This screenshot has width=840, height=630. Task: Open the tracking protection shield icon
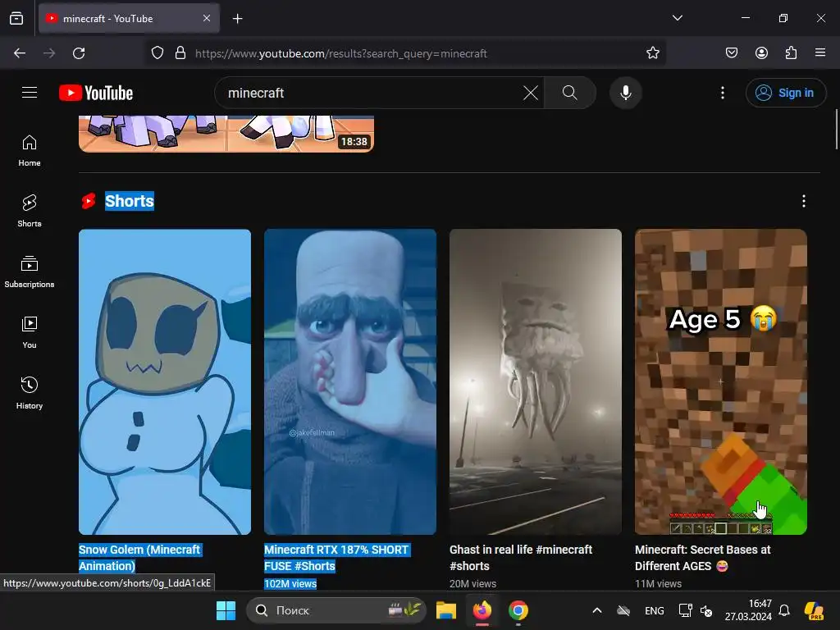pos(157,53)
